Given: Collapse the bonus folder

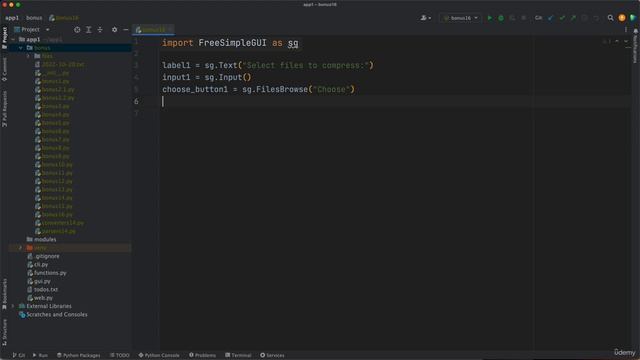Looking at the screenshot, I should click(x=21, y=48).
